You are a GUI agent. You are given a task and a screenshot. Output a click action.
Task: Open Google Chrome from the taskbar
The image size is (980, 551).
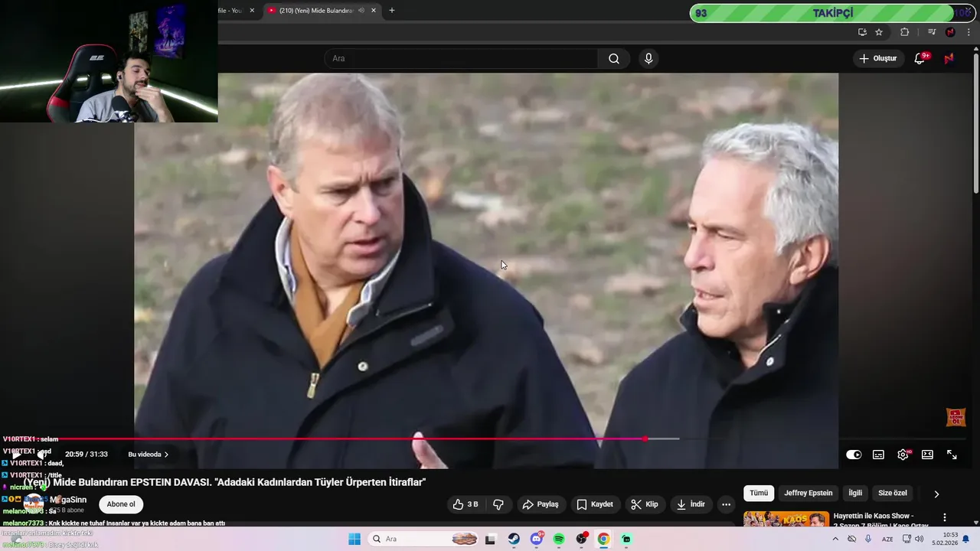[x=604, y=539]
